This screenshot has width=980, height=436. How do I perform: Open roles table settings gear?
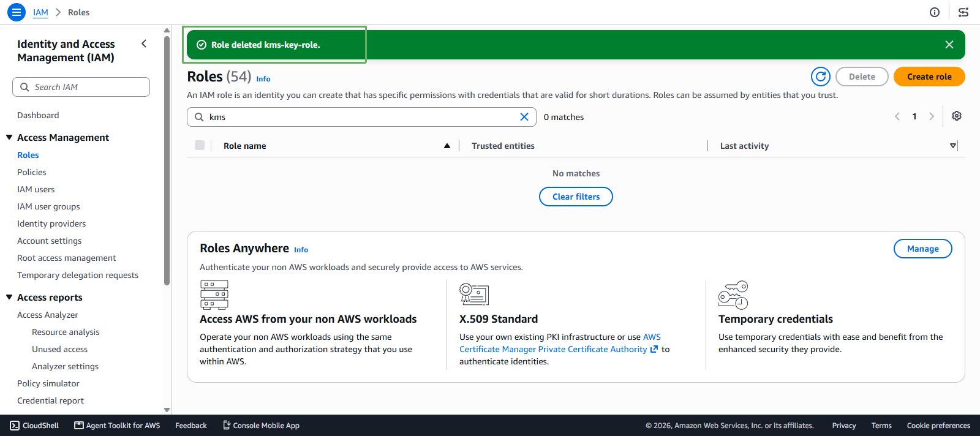pyautogui.click(x=957, y=116)
